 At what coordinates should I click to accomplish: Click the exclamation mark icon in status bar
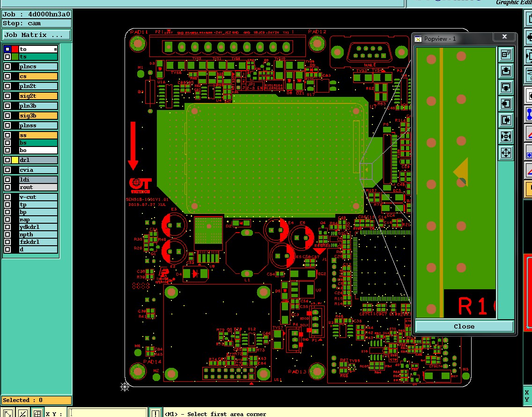[x=155, y=413]
